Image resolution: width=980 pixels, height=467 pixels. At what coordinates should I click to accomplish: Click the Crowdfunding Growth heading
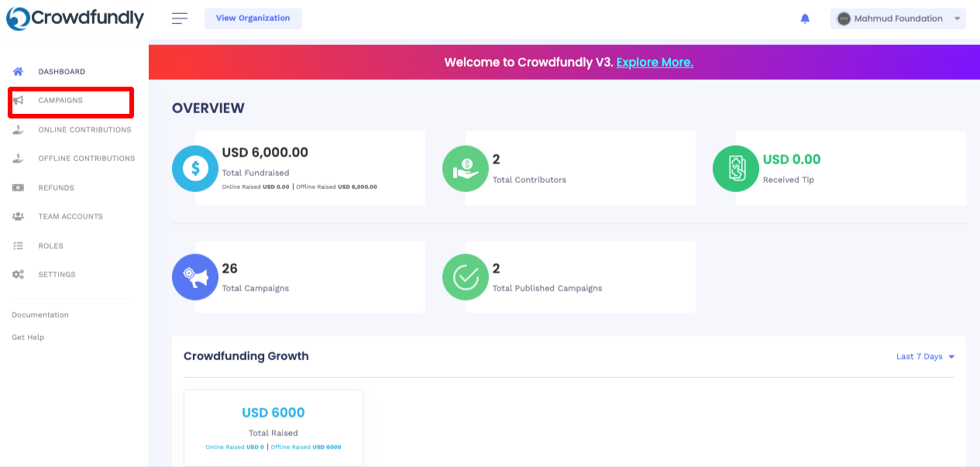coord(246,356)
